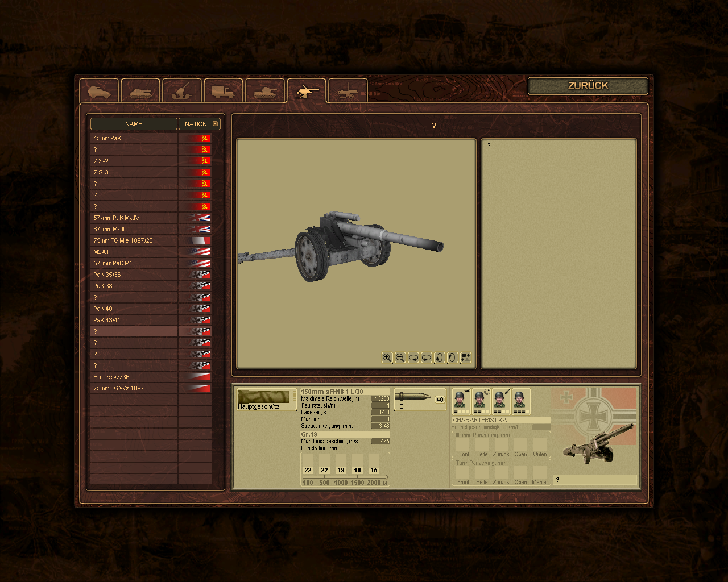The image size is (728, 582).
Task: Open the armored car category tab
Action: pos(99,91)
